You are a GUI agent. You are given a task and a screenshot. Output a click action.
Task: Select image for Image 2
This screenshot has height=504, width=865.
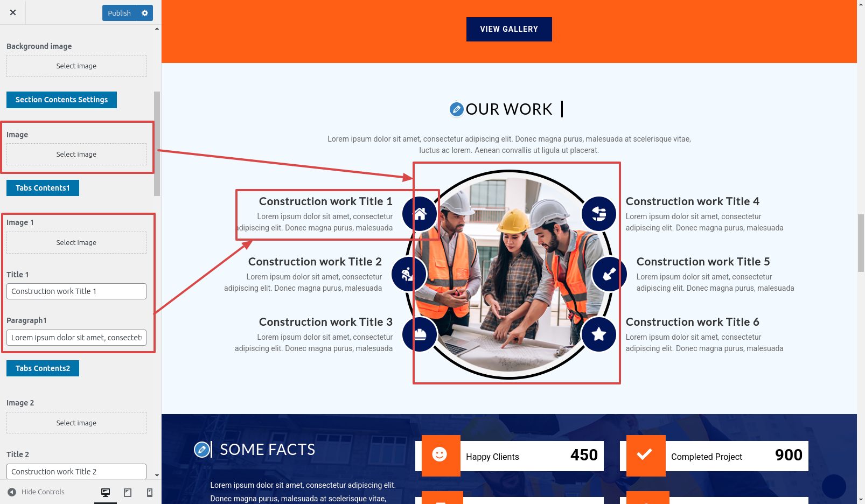coord(76,423)
